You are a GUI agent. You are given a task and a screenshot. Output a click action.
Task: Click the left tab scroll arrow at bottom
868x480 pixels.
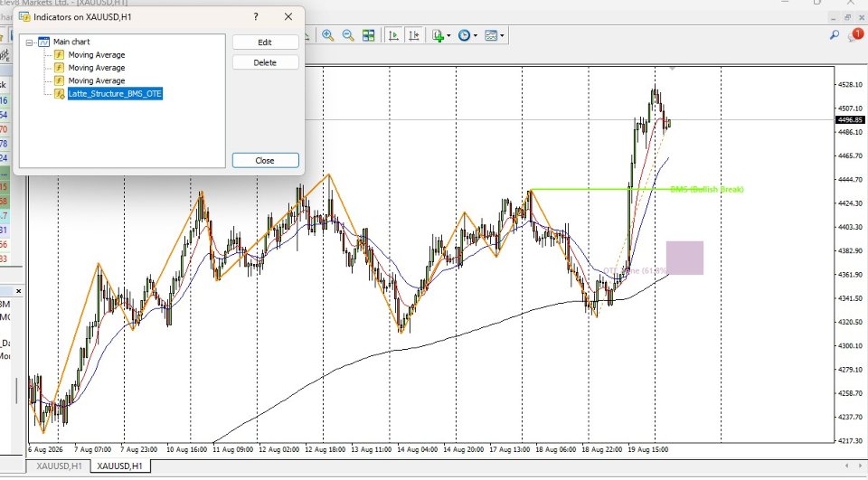click(x=846, y=466)
